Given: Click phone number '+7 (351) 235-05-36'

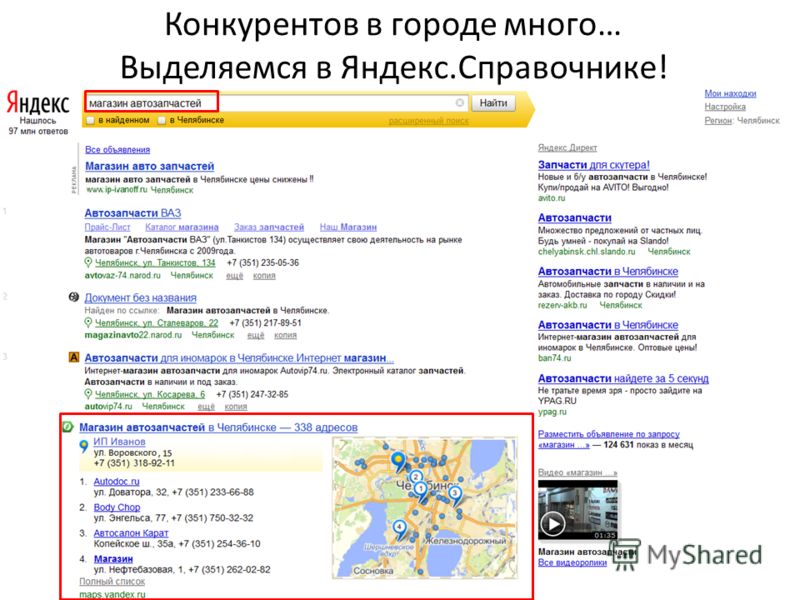Looking at the screenshot, I should 263,263.
